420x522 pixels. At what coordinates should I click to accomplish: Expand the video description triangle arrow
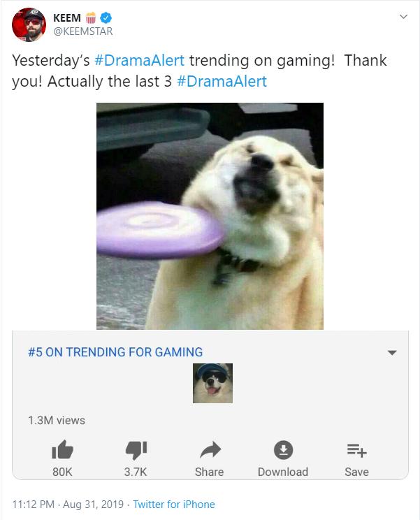(x=392, y=353)
